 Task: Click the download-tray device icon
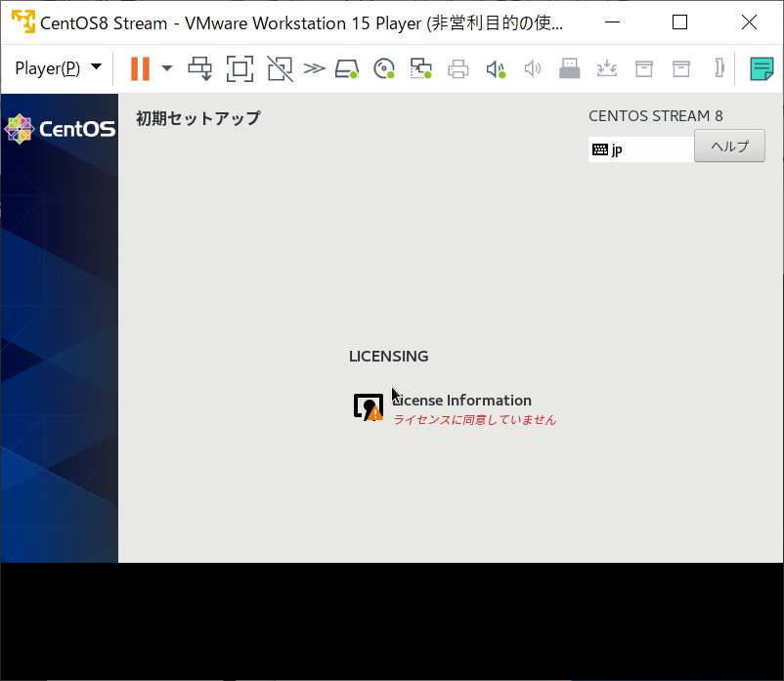pyautogui.click(x=606, y=68)
